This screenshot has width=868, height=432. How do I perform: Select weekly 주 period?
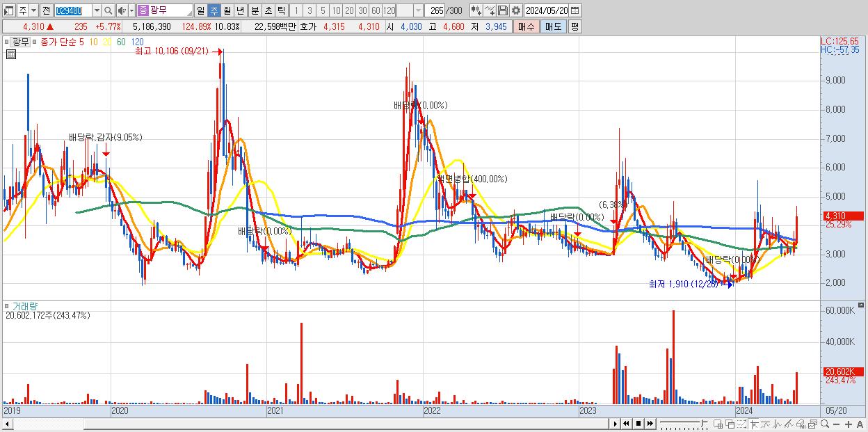[x=214, y=10]
